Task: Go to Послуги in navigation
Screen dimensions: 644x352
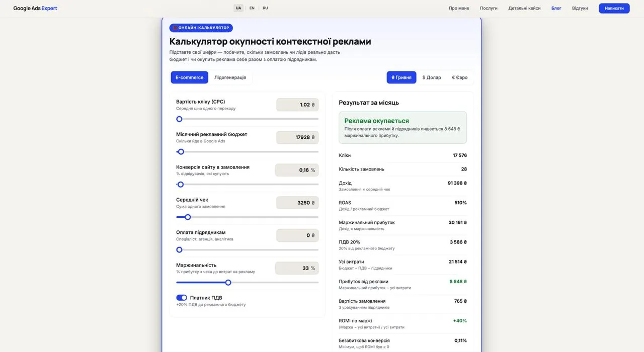Action: (489, 8)
